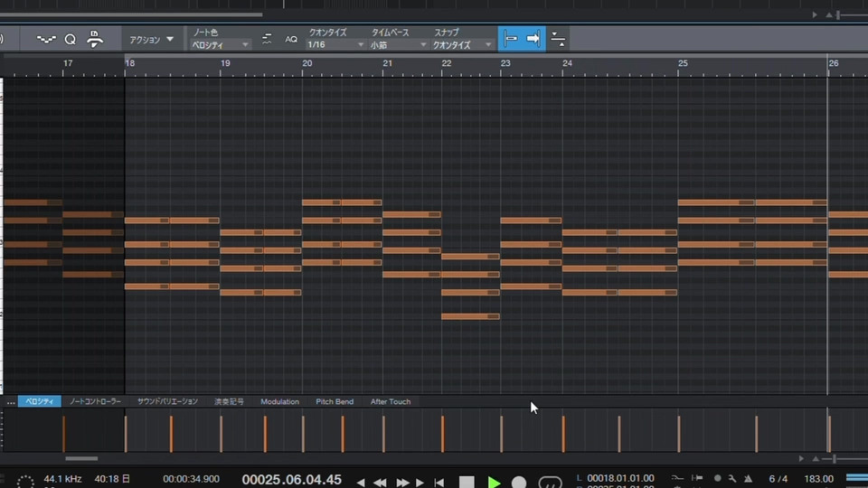Screen dimensions: 868x488
Task: Toggle the metronome icon
Action: point(748,479)
